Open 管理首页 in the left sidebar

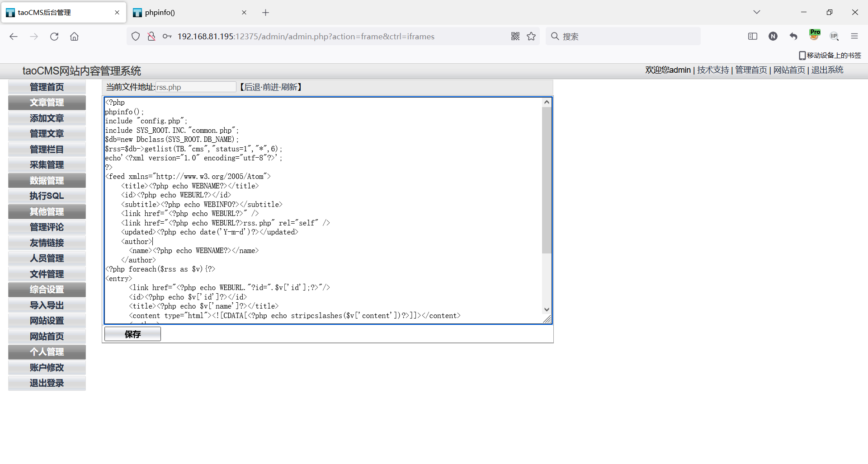tap(47, 87)
